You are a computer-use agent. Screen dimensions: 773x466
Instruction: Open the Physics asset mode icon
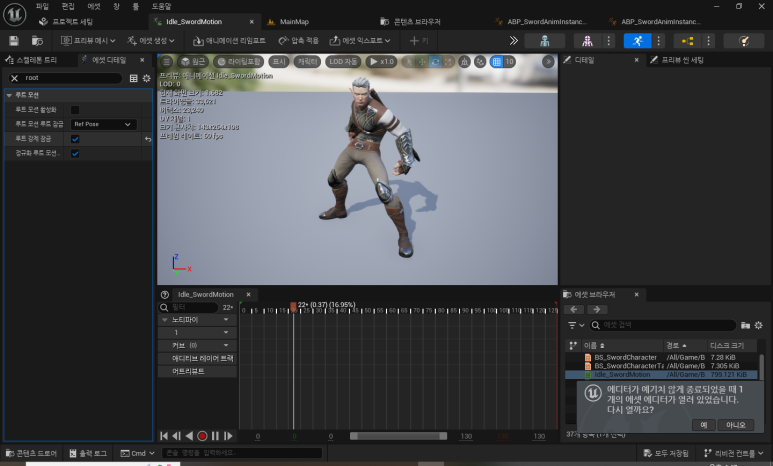pyautogui.click(x=743, y=41)
